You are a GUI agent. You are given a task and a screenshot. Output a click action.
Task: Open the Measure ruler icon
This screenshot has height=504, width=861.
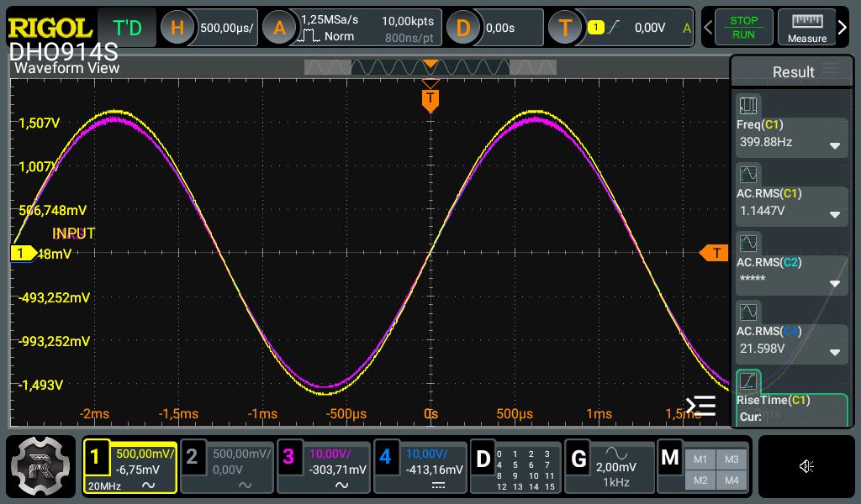pyautogui.click(x=806, y=28)
